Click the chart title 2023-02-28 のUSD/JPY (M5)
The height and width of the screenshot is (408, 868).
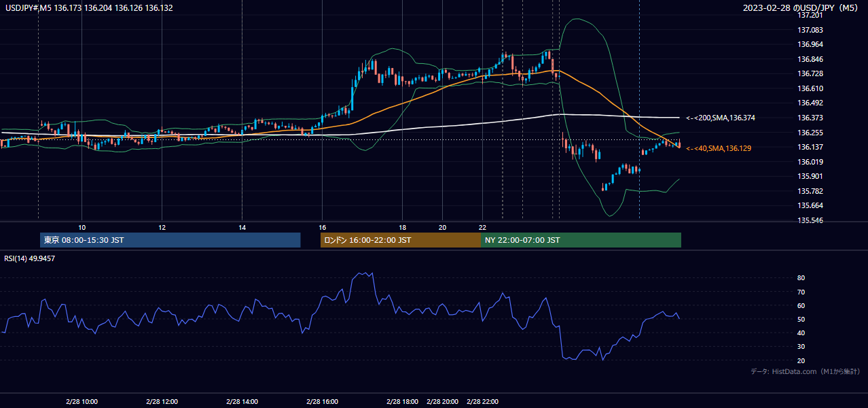[801, 8]
